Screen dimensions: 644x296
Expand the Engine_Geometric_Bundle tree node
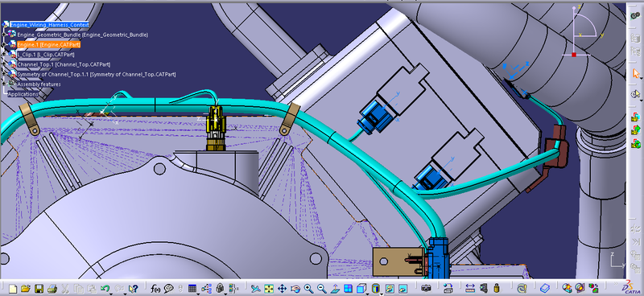tap(4, 35)
